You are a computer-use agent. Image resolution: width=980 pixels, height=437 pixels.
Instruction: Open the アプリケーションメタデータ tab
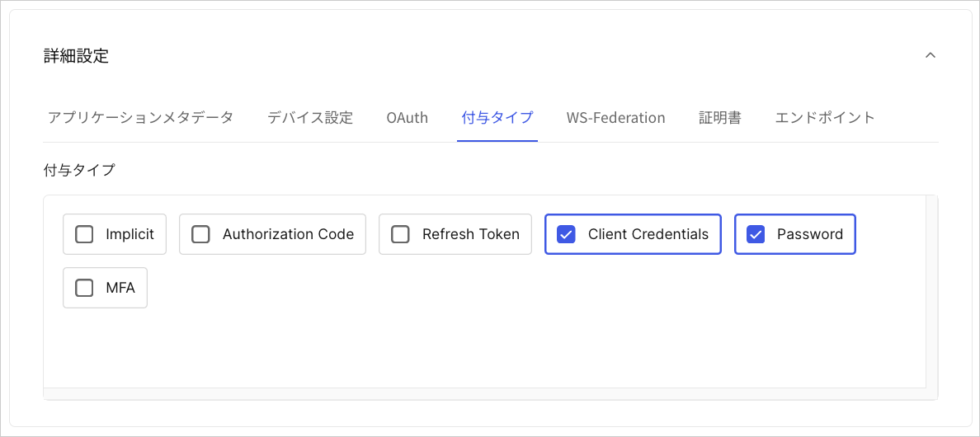point(140,117)
